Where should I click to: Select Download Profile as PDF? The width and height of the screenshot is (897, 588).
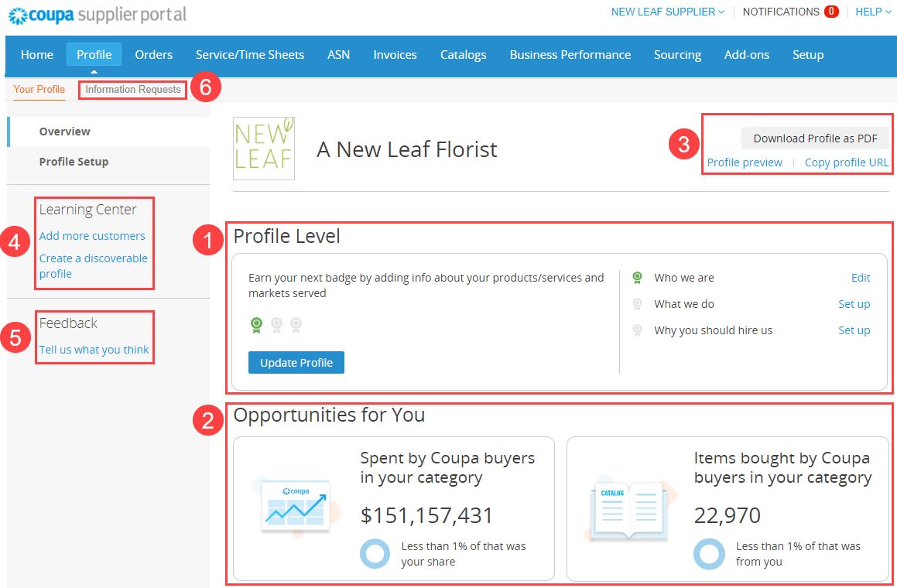click(814, 138)
